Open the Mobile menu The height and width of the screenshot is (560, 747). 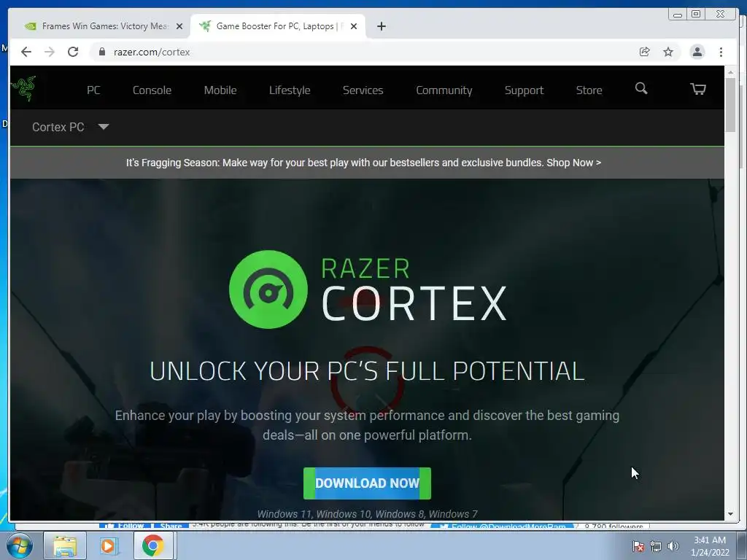click(220, 90)
